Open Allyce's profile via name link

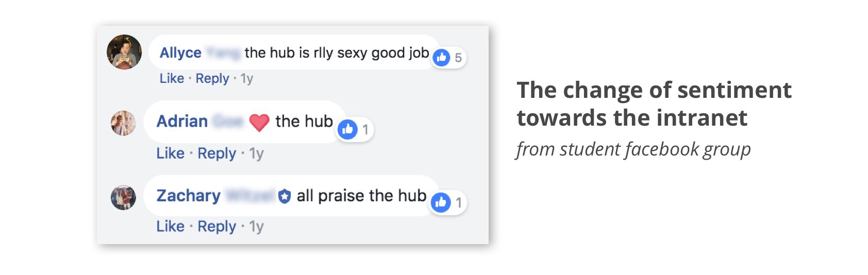click(x=180, y=53)
